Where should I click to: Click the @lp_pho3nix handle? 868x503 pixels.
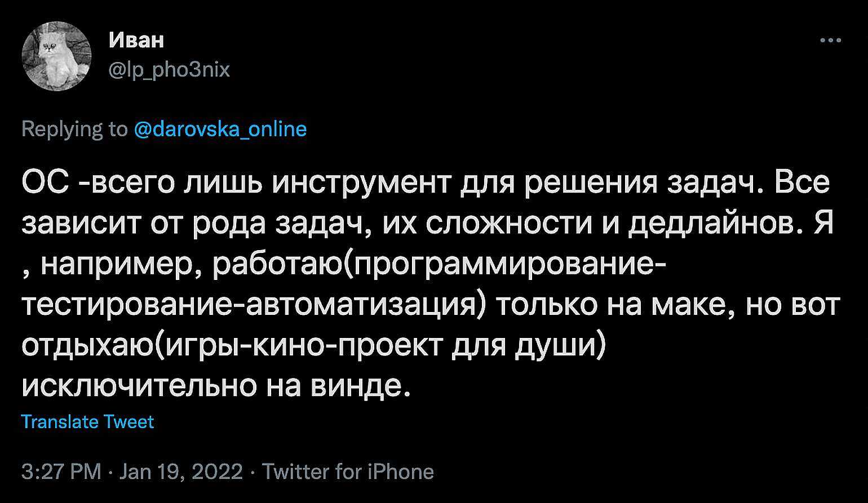click(x=168, y=70)
